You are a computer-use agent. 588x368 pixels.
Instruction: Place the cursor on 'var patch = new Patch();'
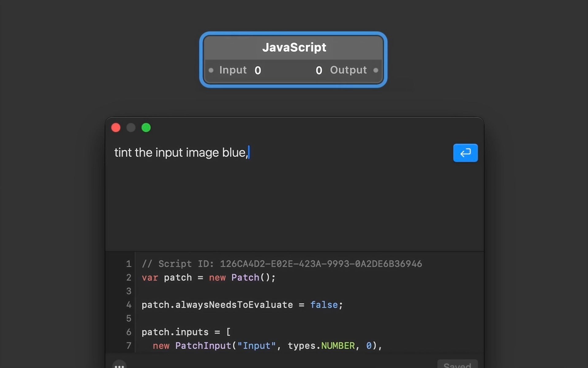(208, 278)
